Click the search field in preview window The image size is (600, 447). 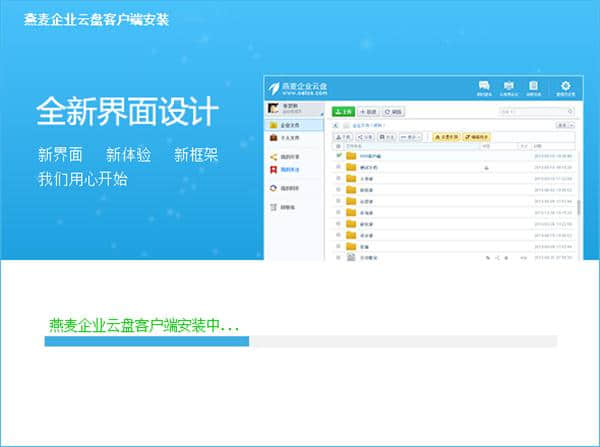pos(536,111)
